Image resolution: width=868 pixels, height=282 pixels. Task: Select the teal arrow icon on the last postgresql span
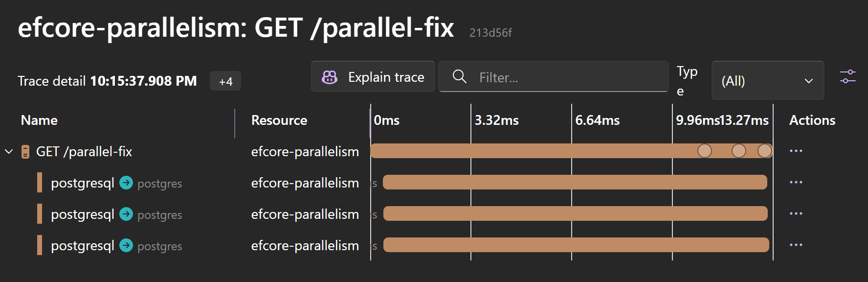(126, 246)
